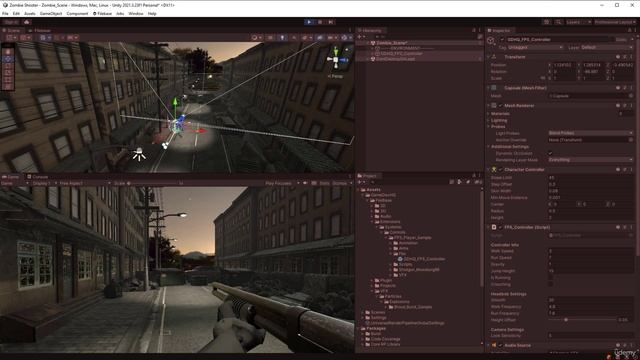Select the Rotate tool in Scene tools
Image resolution: width=640 pixels, height=360 pixels.
[8, 66]
